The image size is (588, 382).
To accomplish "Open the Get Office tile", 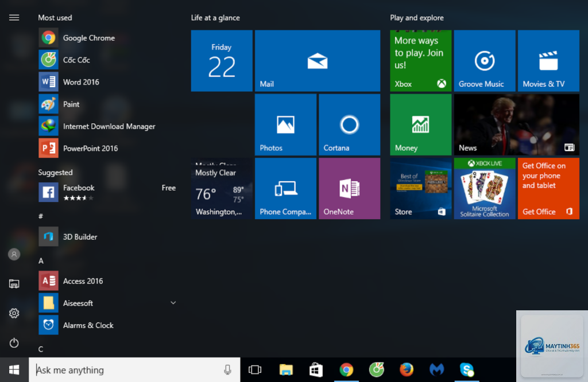I will 548,188.
